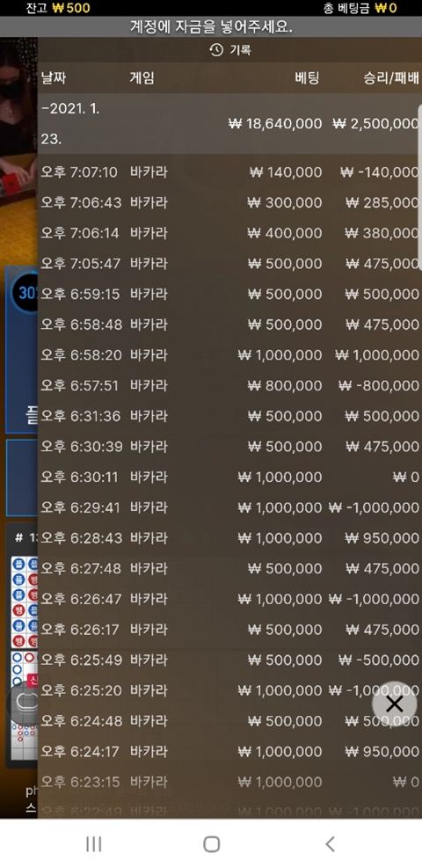
Task: Click the 승리/패배 column header
Action: pos(390,78)
